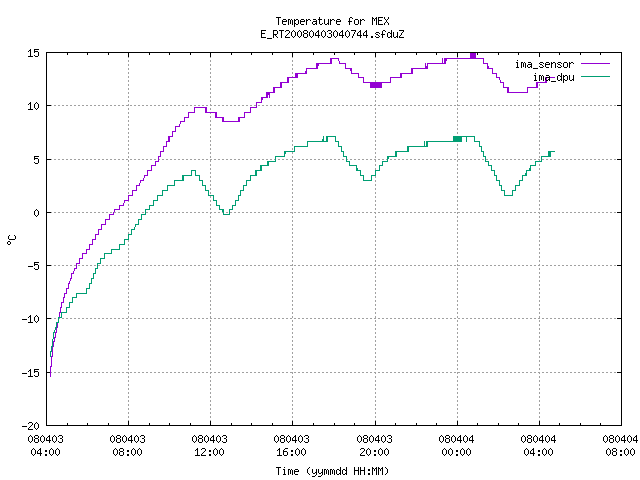Select the y-axis tick value "-5"
640x480 pixels.
(x=31, y=266)
